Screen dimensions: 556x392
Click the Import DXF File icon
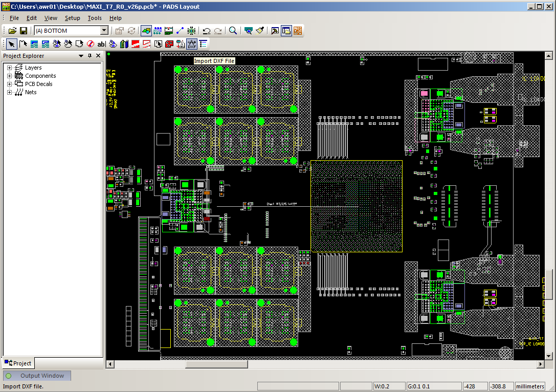click(192, 44)
